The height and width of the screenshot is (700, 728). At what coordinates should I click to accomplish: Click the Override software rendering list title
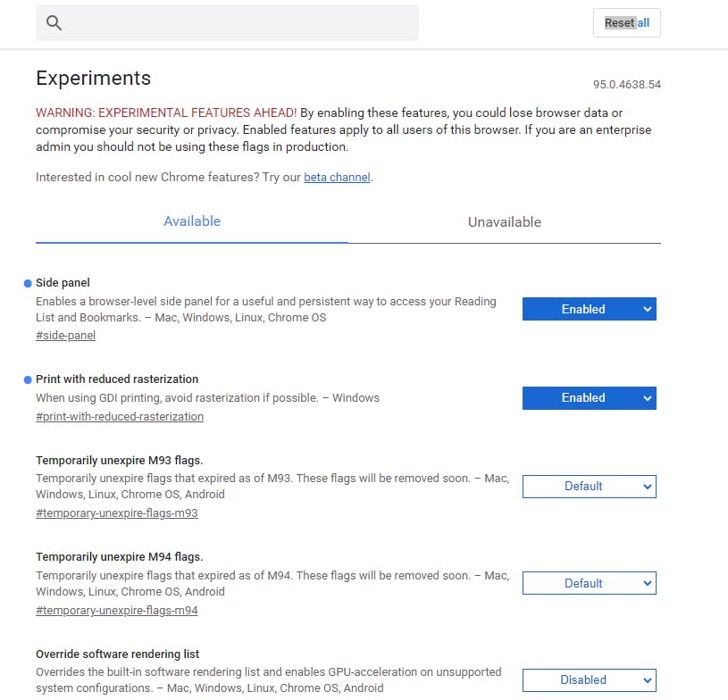(x=117, y=654)
